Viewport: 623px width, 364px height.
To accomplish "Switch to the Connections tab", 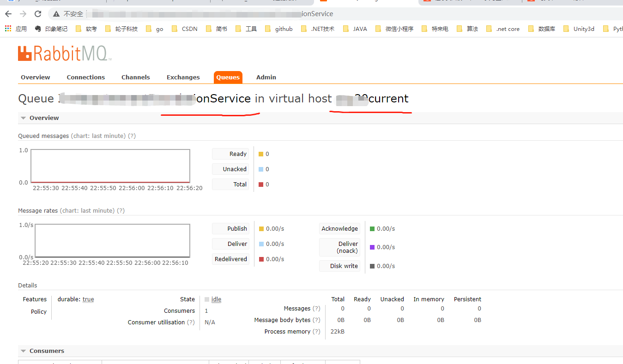I will coord(86,77).
